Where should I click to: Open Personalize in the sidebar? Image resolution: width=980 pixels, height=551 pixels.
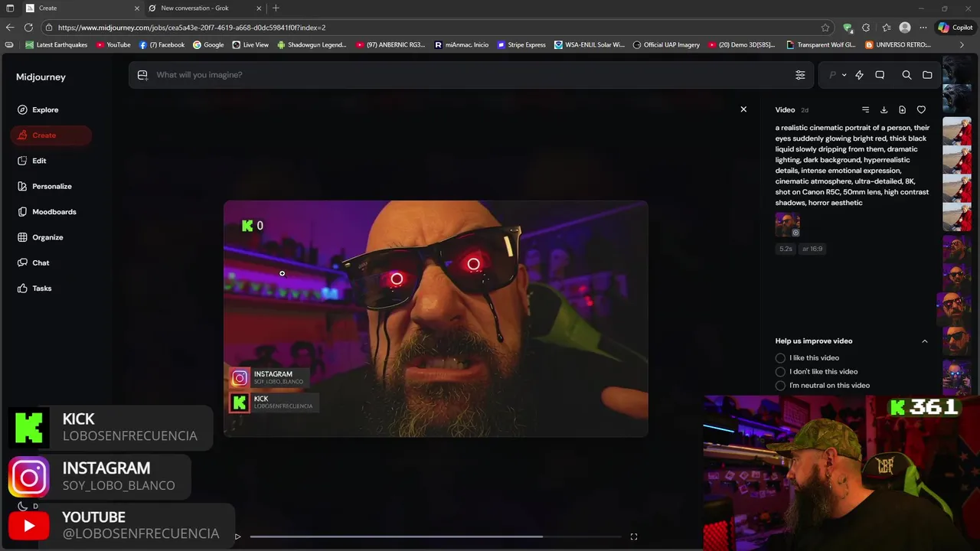pyautogui.click(x=52, y=187)
